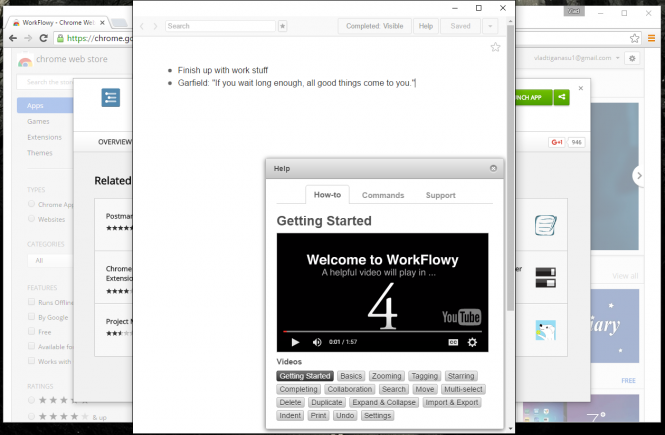Screen dimensions: 665x435
Task: Select Chrome Apps type radio button
Action: (x=31, y=204)
